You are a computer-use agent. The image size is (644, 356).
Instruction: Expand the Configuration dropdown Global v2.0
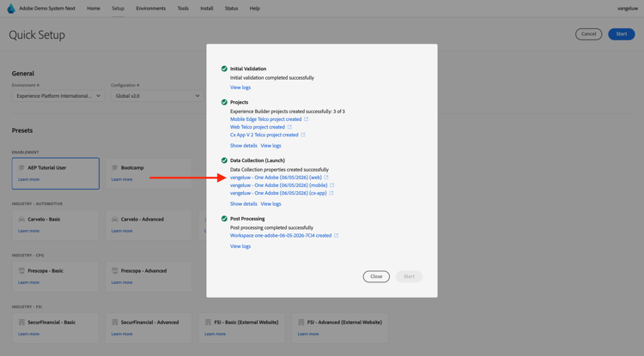click(x=157, y=96)
